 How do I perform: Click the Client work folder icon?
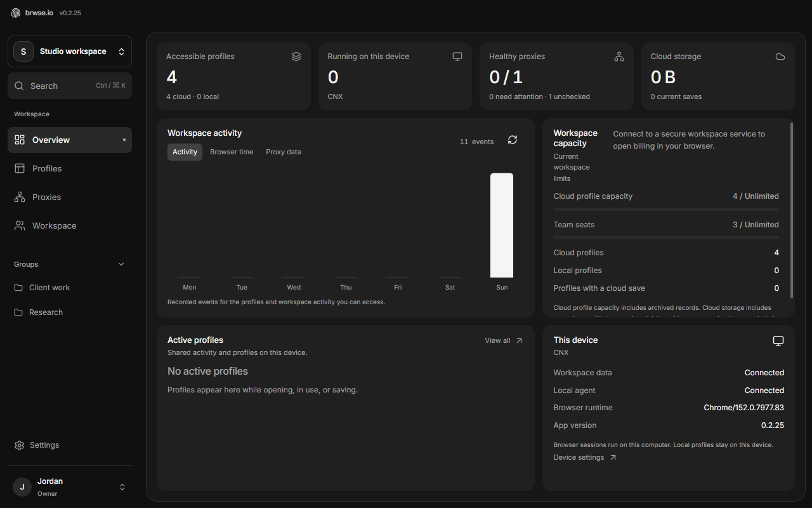(x=18, y=288)
